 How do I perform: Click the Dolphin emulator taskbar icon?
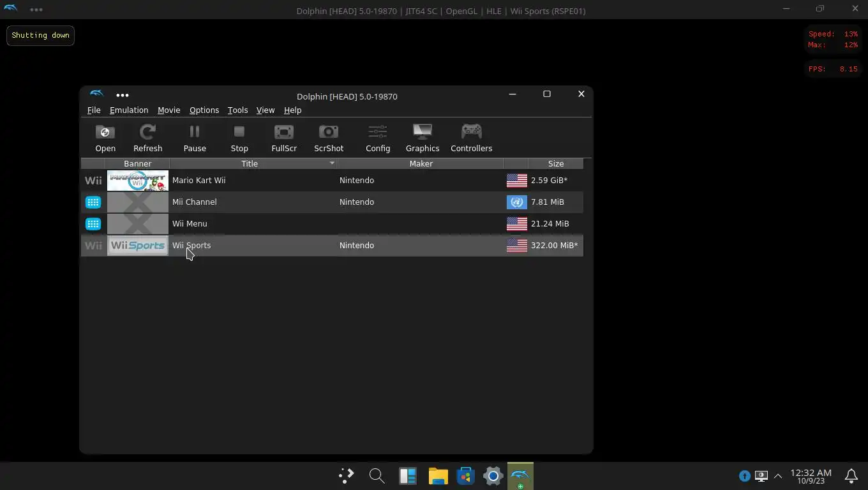[520, 476]
